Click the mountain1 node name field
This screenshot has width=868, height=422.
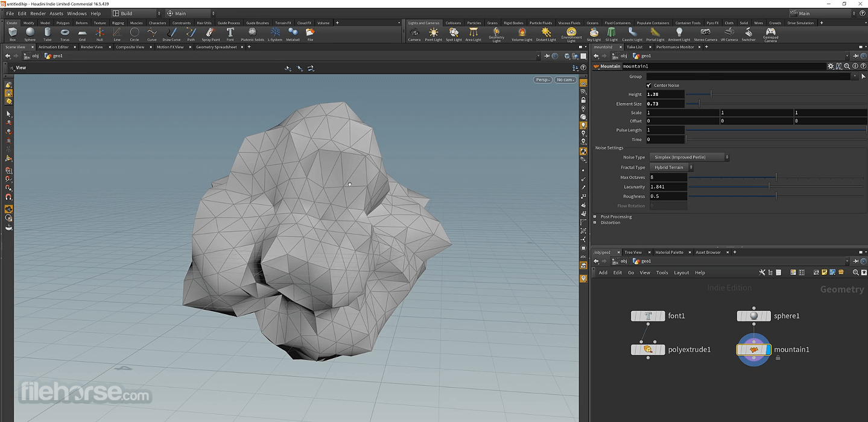click(723, 66)
